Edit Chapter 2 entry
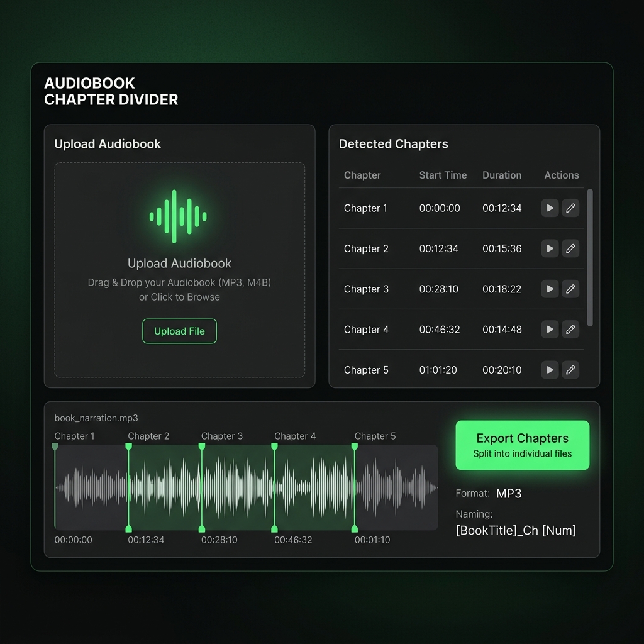The width and height of the screenshot is (644, 644). pos(570,248)
